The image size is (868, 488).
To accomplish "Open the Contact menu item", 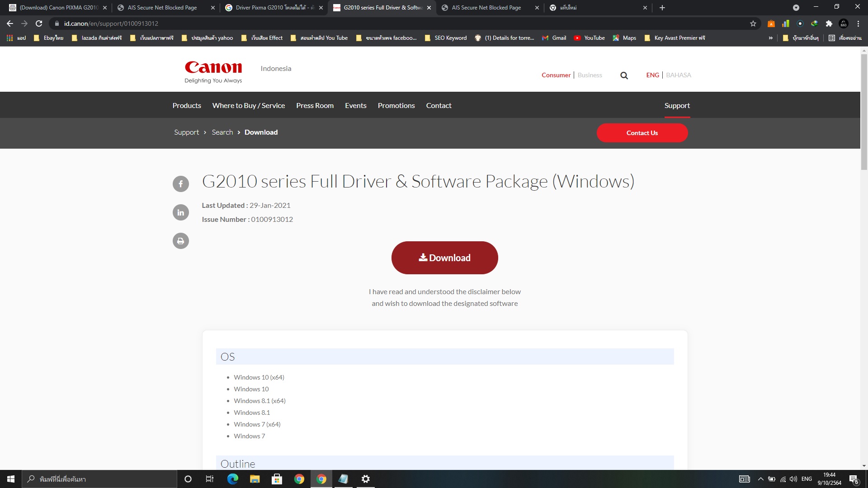I will (x=439, y=106).
